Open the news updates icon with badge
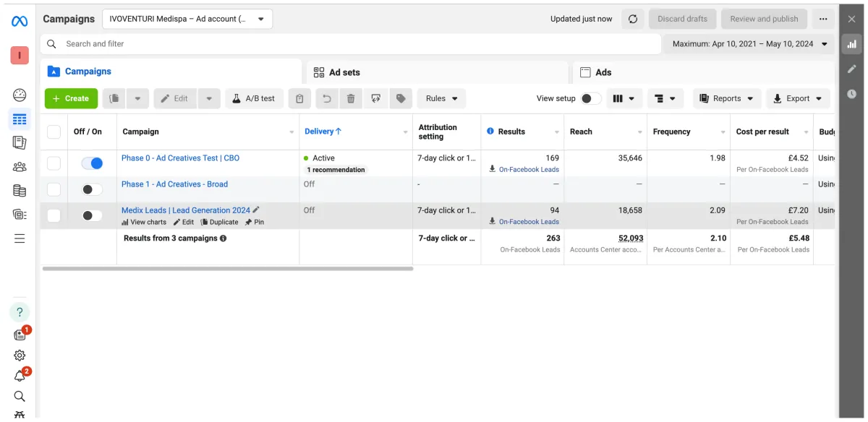This screenshot has height=422, width=868. pos(20,335)
